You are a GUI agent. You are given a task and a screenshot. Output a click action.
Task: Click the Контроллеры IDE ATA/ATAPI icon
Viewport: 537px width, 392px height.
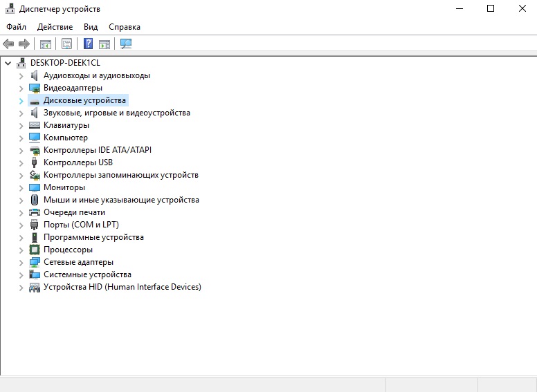[x=34, y=150]
